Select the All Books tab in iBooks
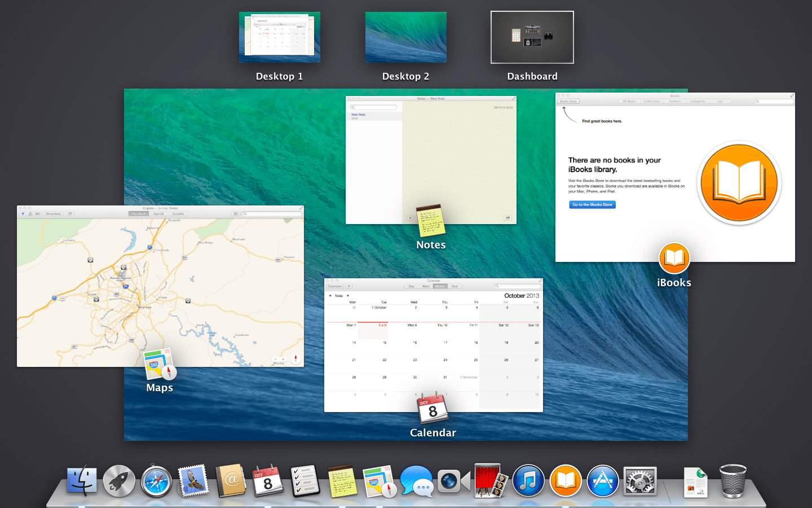The height and width of the screenshot is (508, 812). [629, 102]
